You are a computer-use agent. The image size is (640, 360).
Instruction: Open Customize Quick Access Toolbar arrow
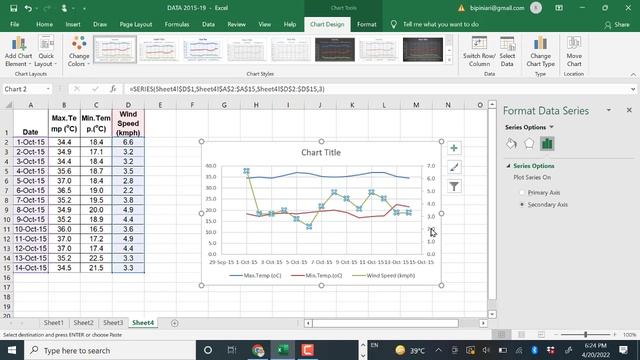coord(84,8)
